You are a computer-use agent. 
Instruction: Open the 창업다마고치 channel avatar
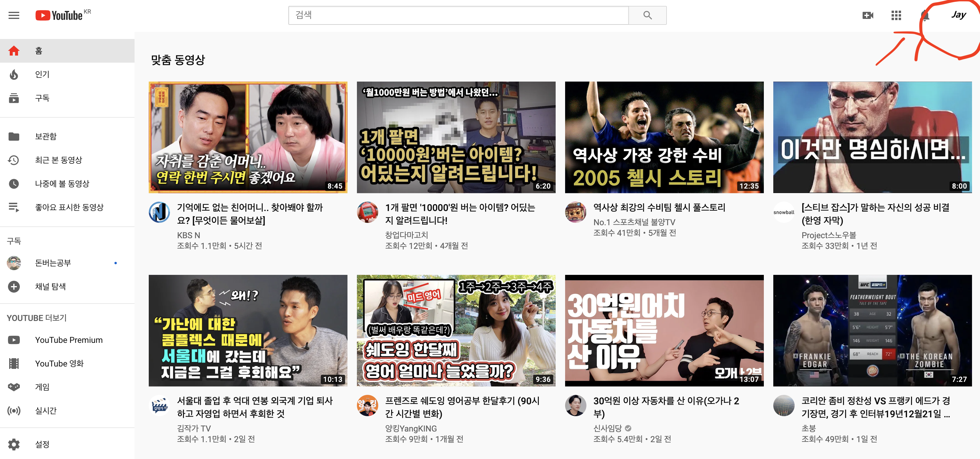[x=367, y=212]
